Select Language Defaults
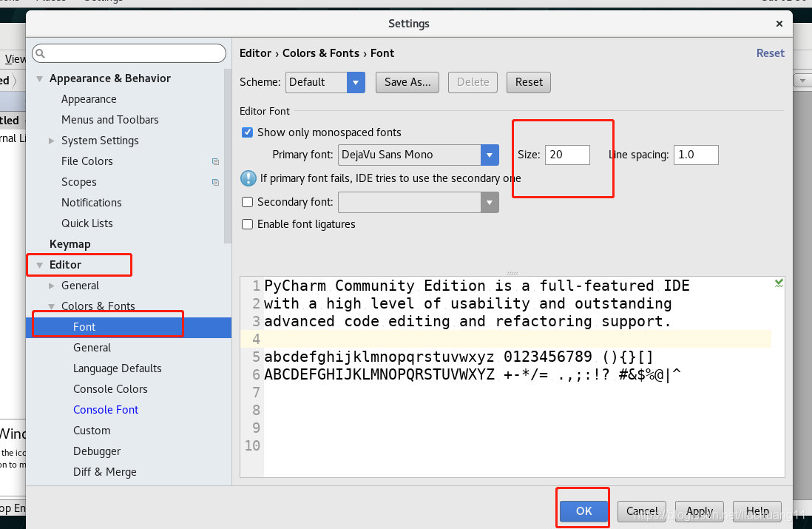Image resolution: width=812 pixels, height=529 pixels. pyautogui.click(x=118, y=368)
